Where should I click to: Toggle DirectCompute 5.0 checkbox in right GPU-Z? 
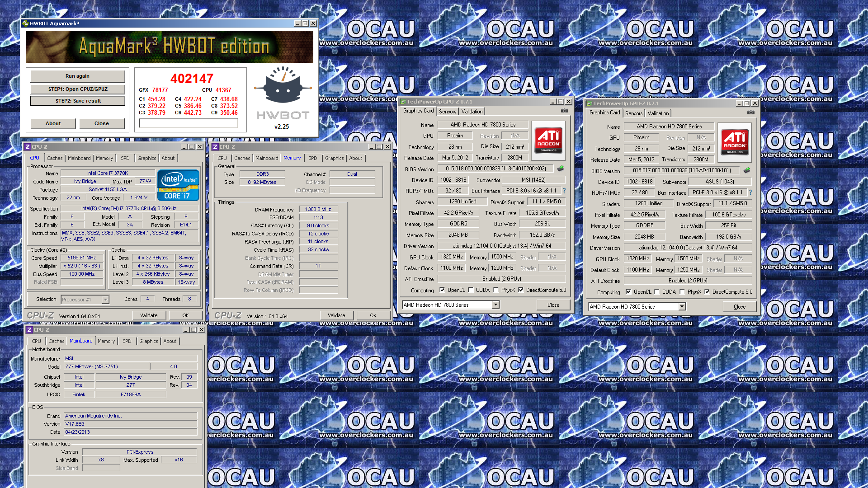[707, 292]
